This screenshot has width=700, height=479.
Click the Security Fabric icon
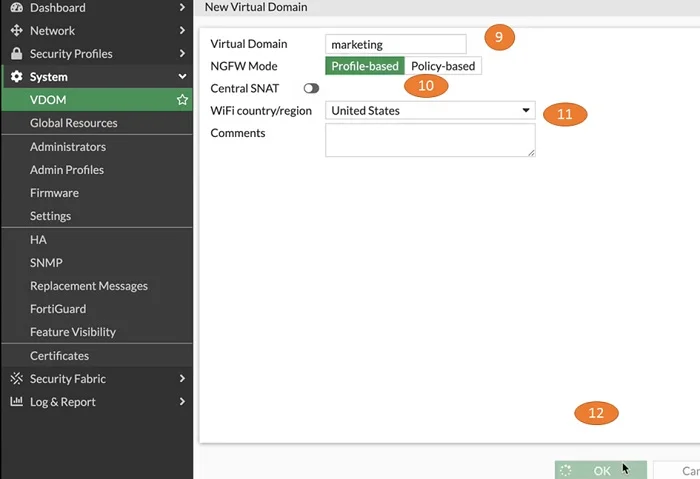(x=17, y=379)
